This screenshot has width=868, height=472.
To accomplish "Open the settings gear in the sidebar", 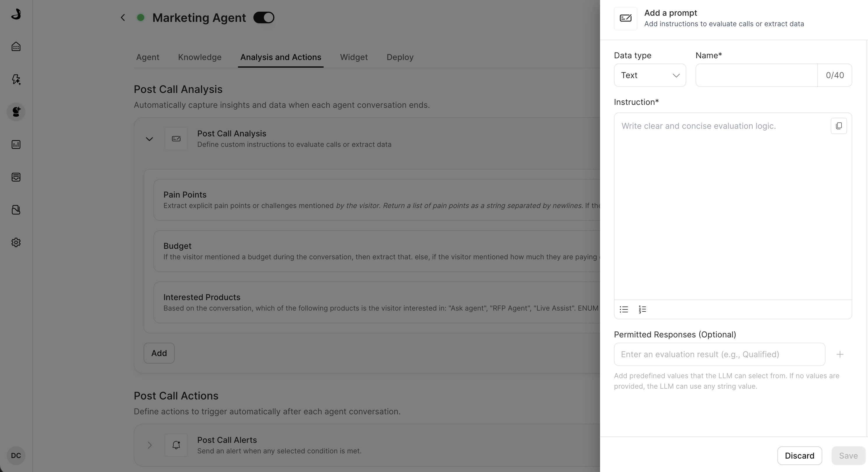I will coord(16,242).
